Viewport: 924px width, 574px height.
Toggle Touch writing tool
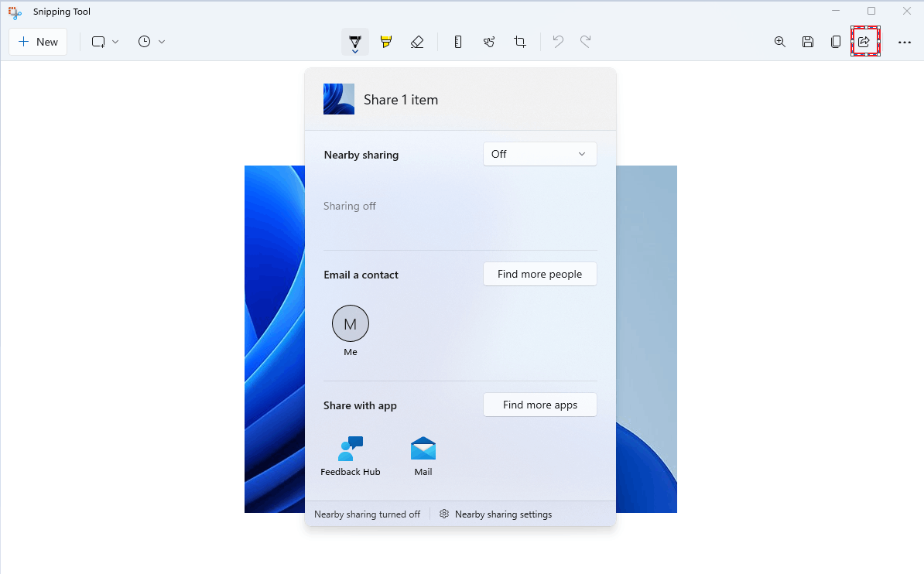[x=488, y=42]
